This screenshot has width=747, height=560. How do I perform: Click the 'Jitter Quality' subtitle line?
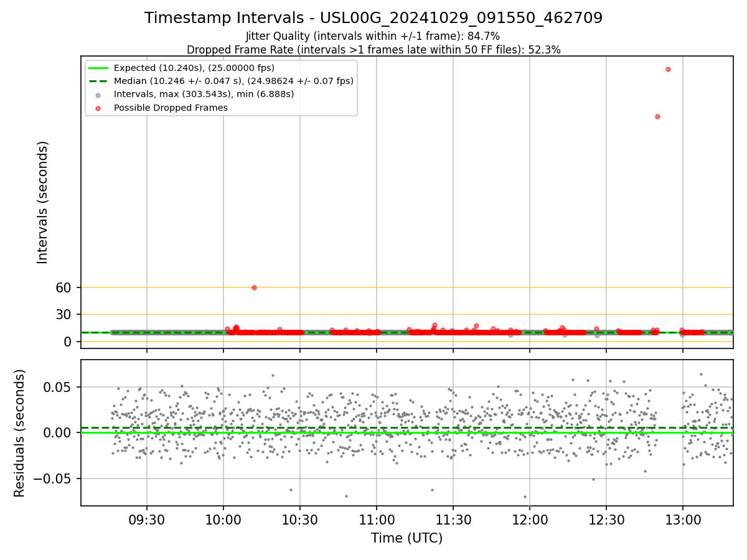coord(373,36)
